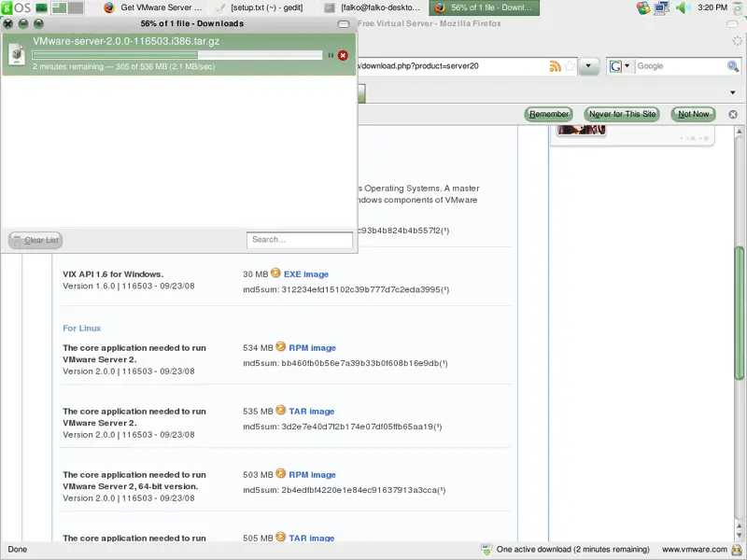Focus the Downloads Search field
This screenshot has width=747, height=560.
click(x=300, y=240)
